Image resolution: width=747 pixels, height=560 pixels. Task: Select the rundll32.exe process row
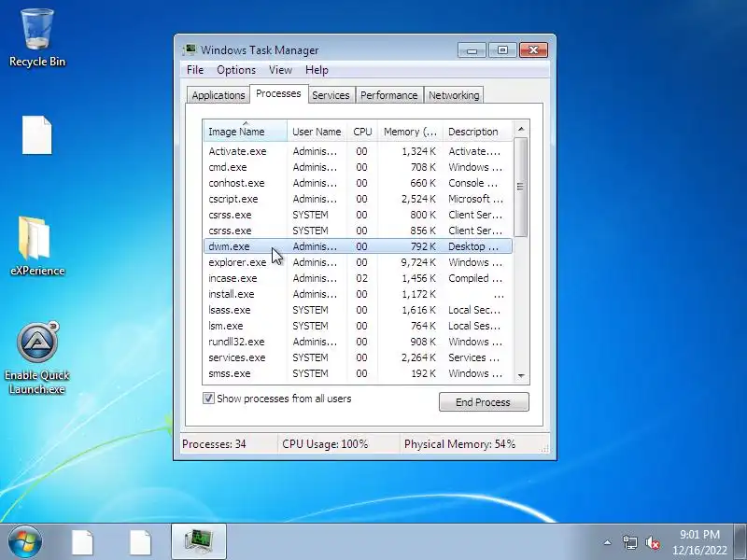point(358,342)
